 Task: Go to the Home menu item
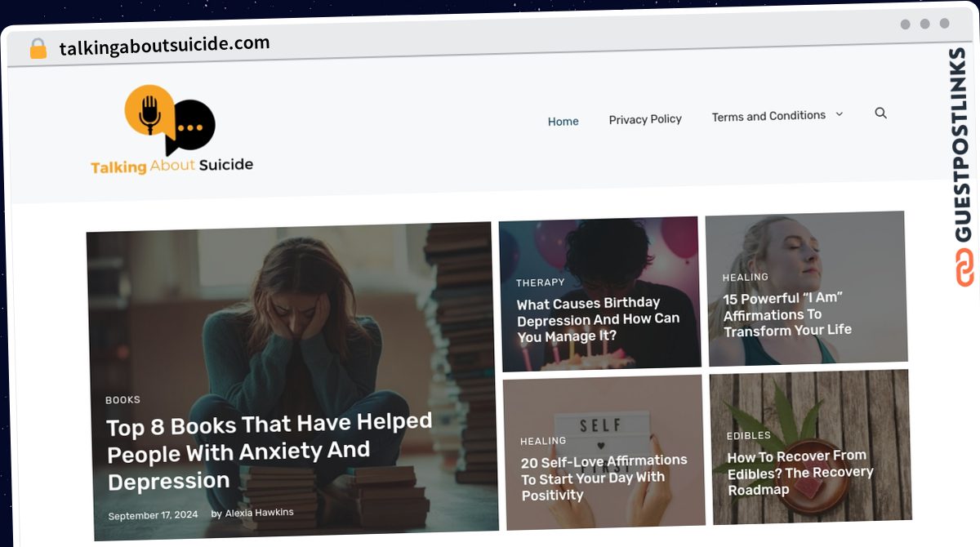tap(563, 121)
